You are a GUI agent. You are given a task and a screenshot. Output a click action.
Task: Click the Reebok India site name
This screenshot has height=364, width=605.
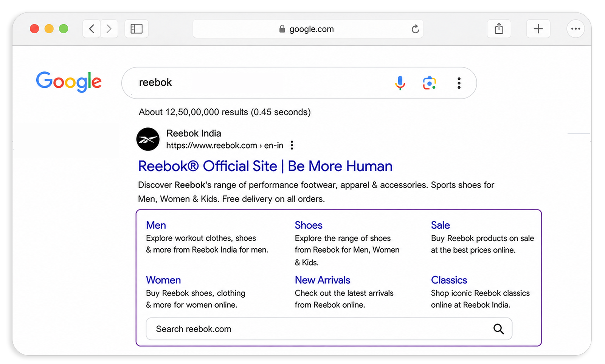(x=194, y=133)
